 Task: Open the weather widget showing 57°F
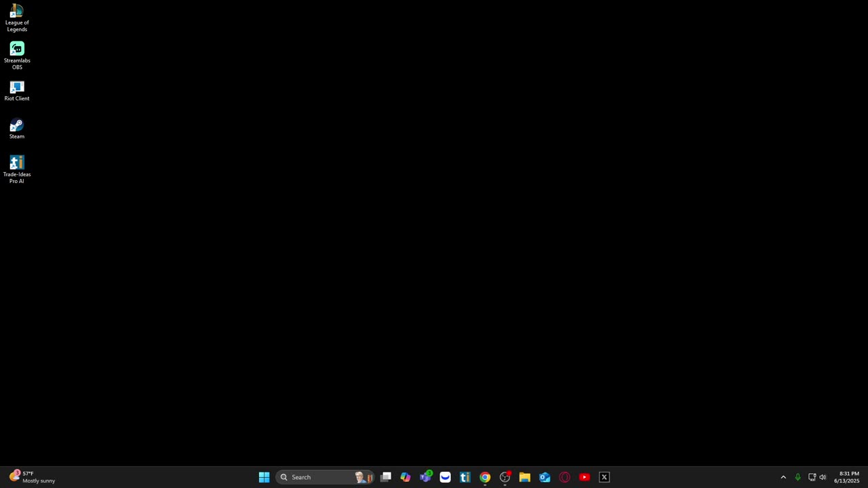(x=33, y=477)
